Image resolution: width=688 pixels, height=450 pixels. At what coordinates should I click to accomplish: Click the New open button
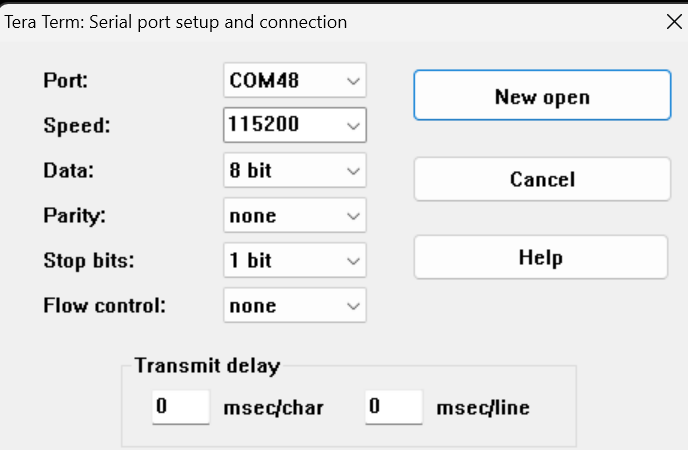(x=542, y=97)
